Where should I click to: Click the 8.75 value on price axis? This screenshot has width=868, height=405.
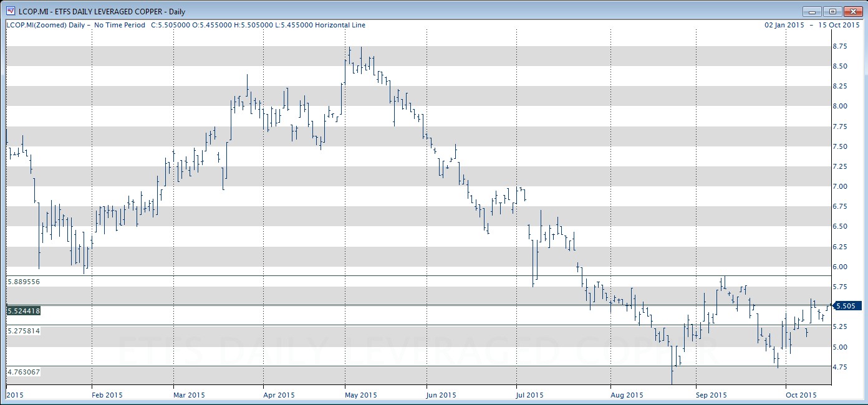point(839,46)
